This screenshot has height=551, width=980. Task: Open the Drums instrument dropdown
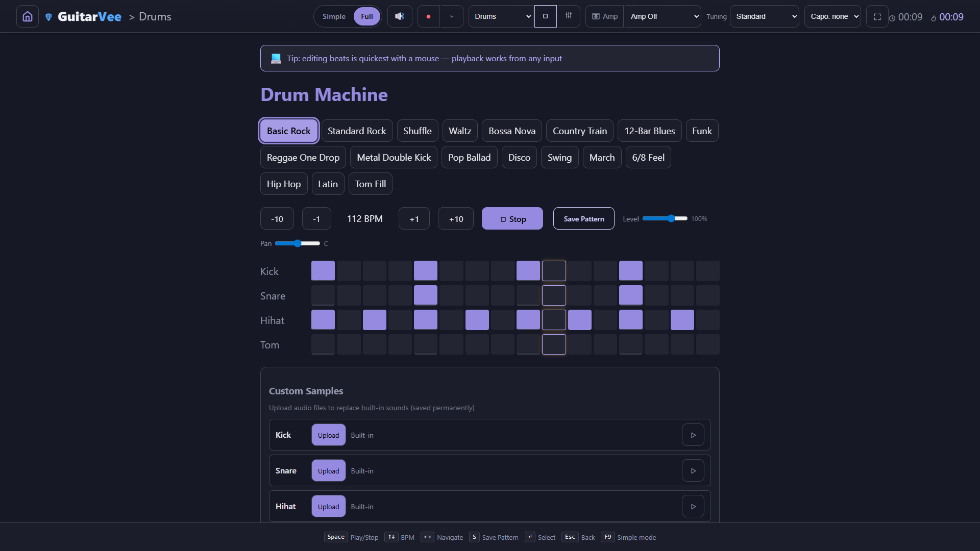(501, 16)
